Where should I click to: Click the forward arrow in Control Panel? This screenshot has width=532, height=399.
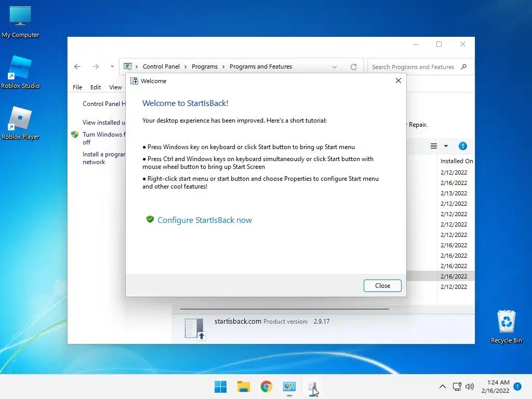tap(96, 66)
